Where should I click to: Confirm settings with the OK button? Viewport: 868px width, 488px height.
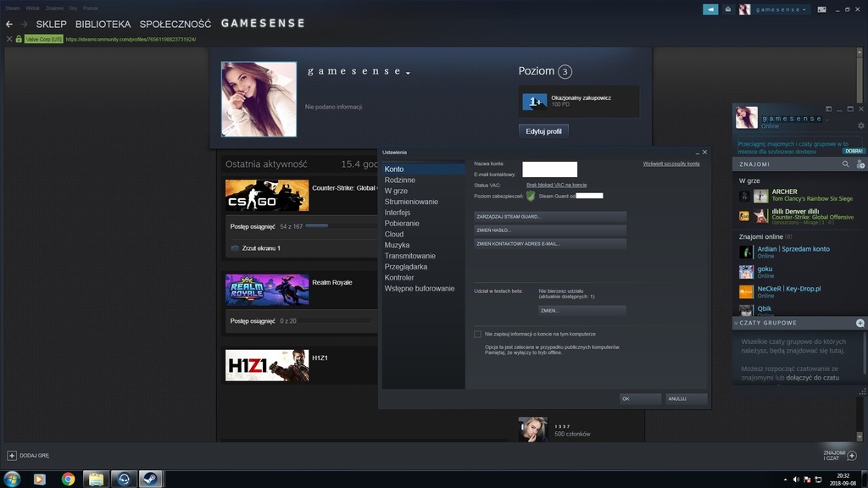coord(641,399)
